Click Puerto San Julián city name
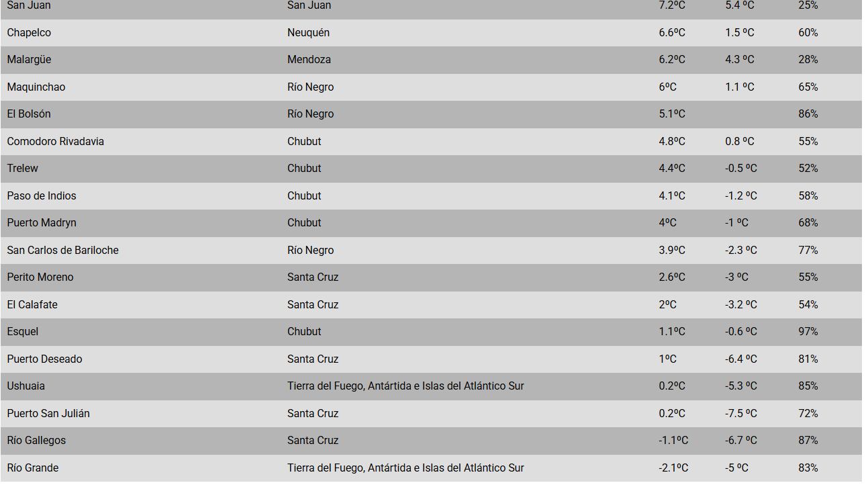The height and width of the screenshot is (485, 868). [x=48, y=414]
